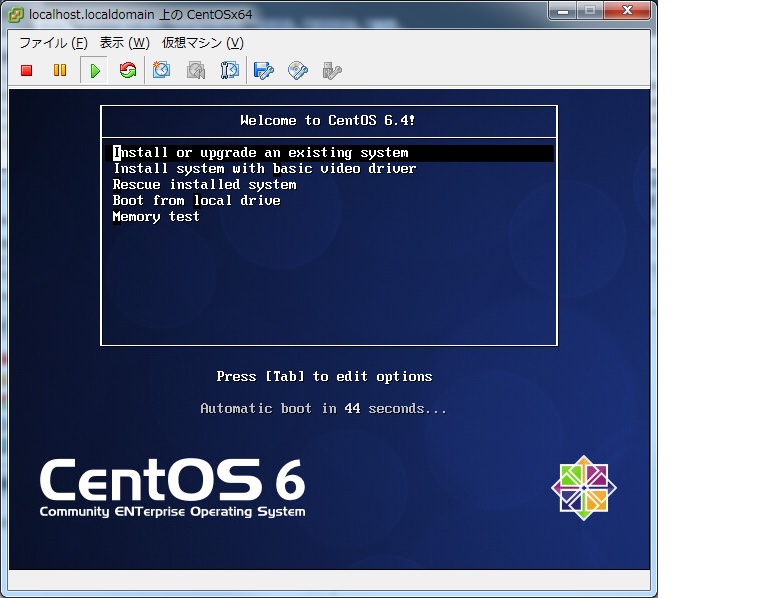Suspend the VM with the pause icon
This screenshot has width=760, height=598.
60,71
